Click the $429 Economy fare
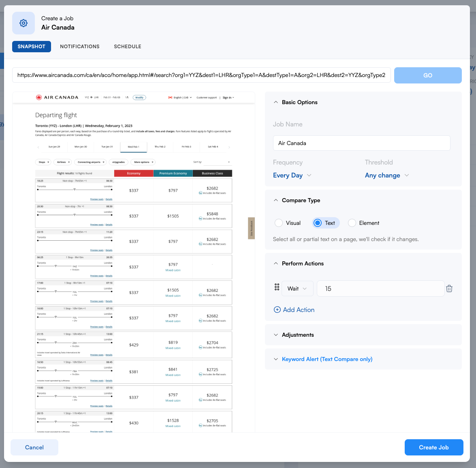This screenshot has height=468, width=476. tap(134, 345)
